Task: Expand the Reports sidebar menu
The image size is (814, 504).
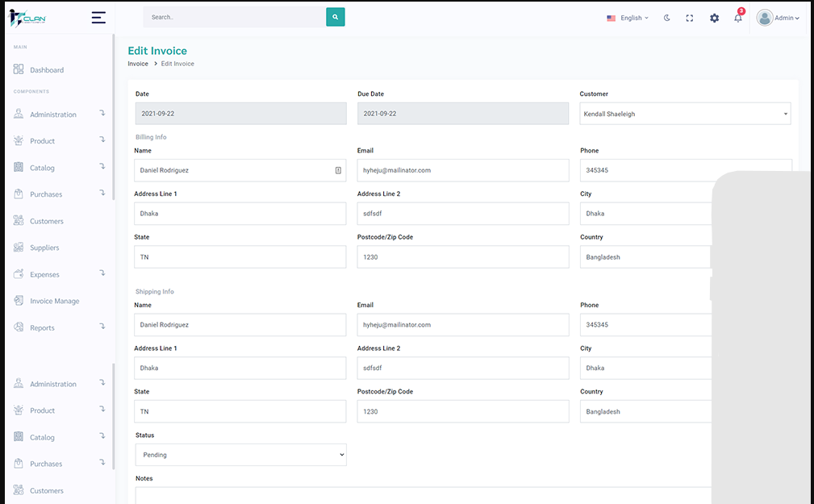Action: coord(42,328)
